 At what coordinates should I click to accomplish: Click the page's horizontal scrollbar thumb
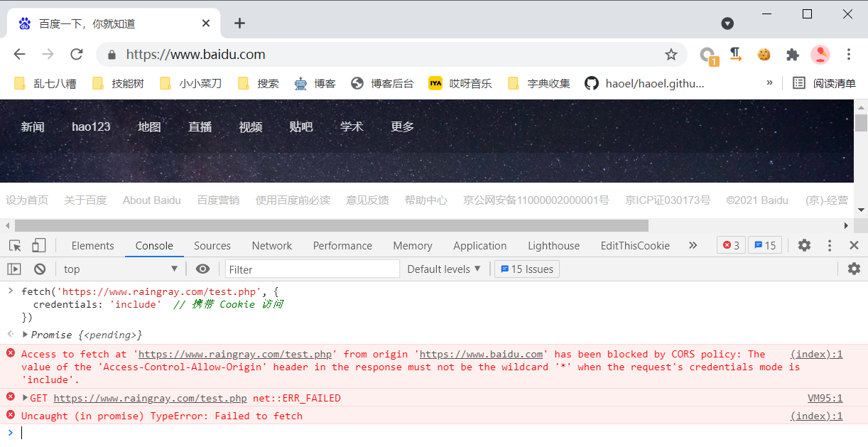[332, 225]
